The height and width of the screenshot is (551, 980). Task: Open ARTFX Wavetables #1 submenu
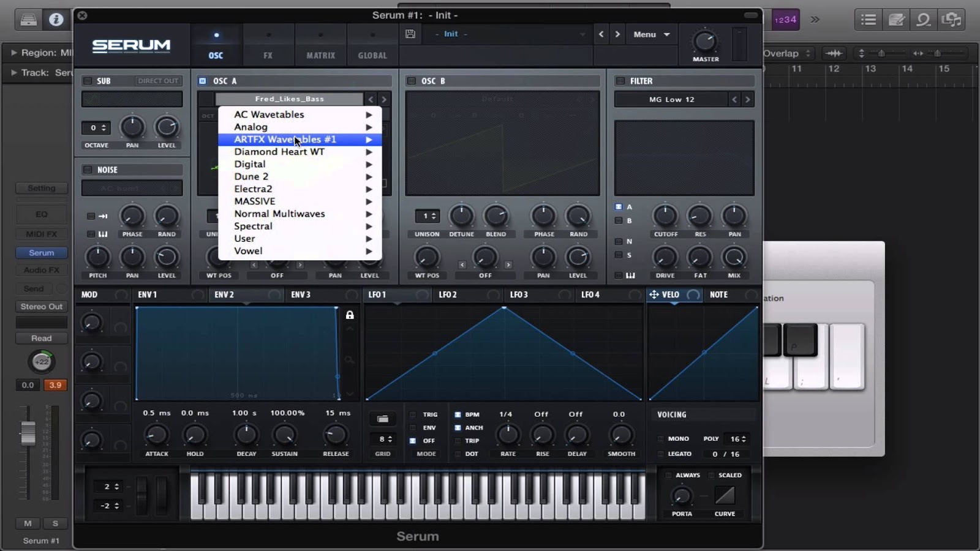click(x=300, y=140)
